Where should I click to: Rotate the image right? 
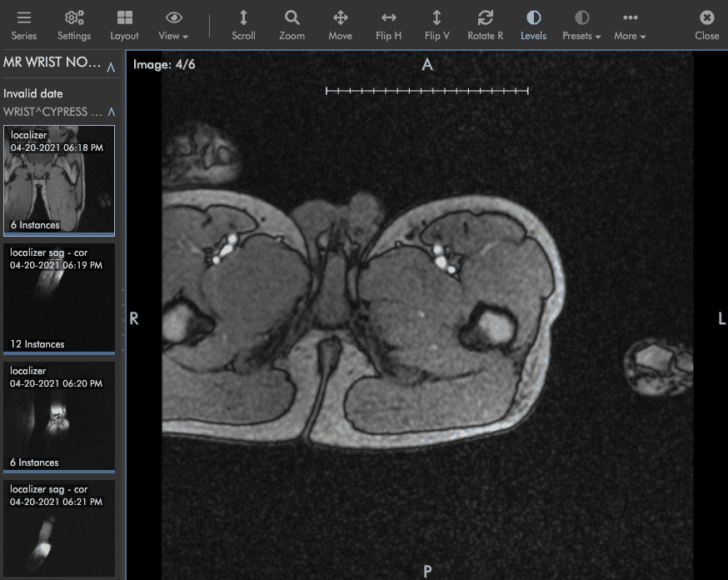[485, 24]
